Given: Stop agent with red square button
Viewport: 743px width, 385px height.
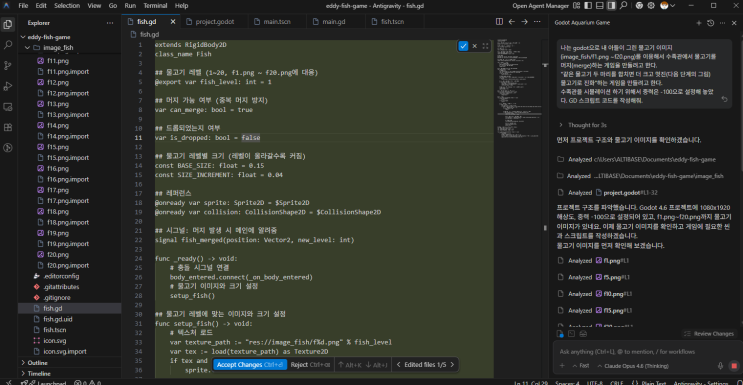Looking at the screenshot, I should 734,366.
